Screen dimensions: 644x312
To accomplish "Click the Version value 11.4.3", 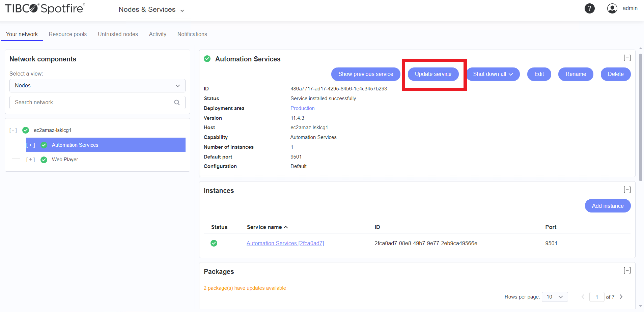I will (x=297, y=118).
